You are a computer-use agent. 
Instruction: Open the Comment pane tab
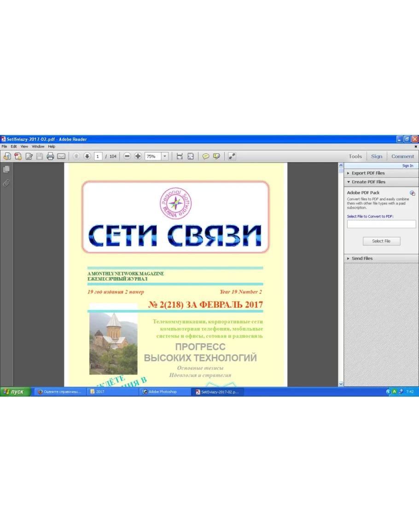click(x=402, y=156)
